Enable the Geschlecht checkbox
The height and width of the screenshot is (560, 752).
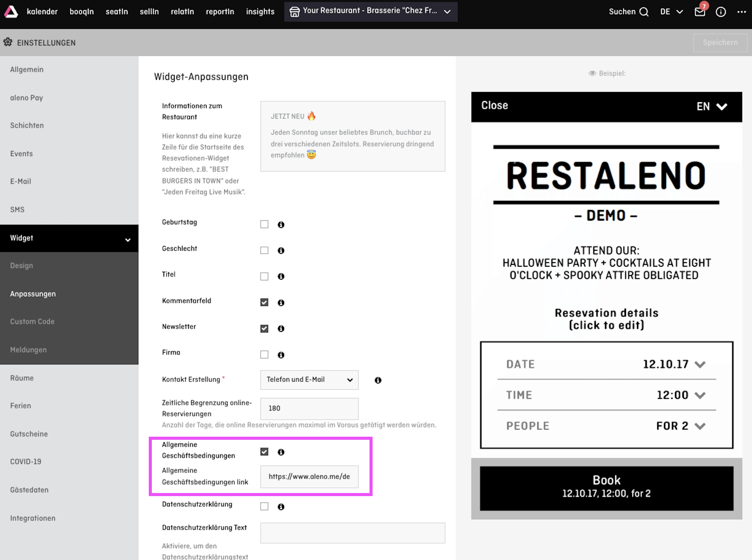(264, 250)
